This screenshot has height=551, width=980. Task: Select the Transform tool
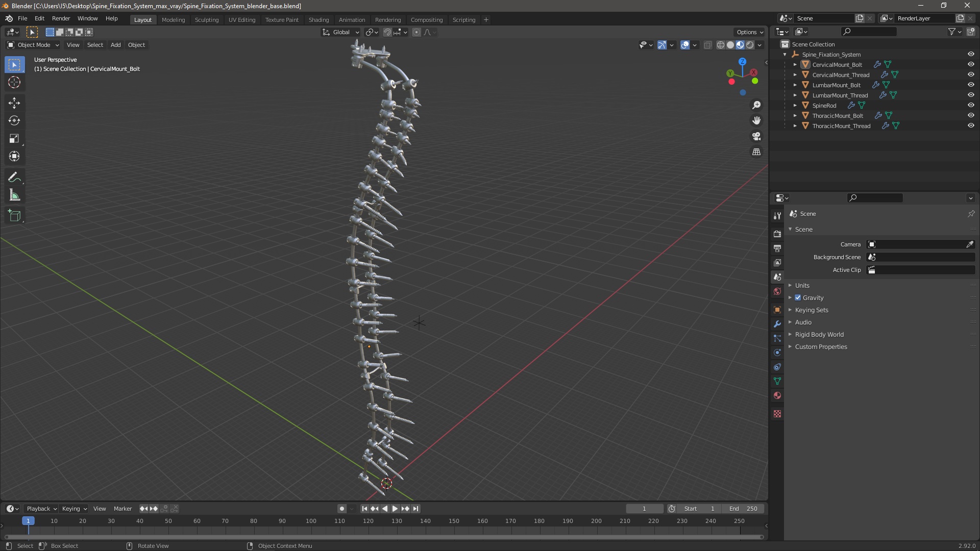coord(14,157)
